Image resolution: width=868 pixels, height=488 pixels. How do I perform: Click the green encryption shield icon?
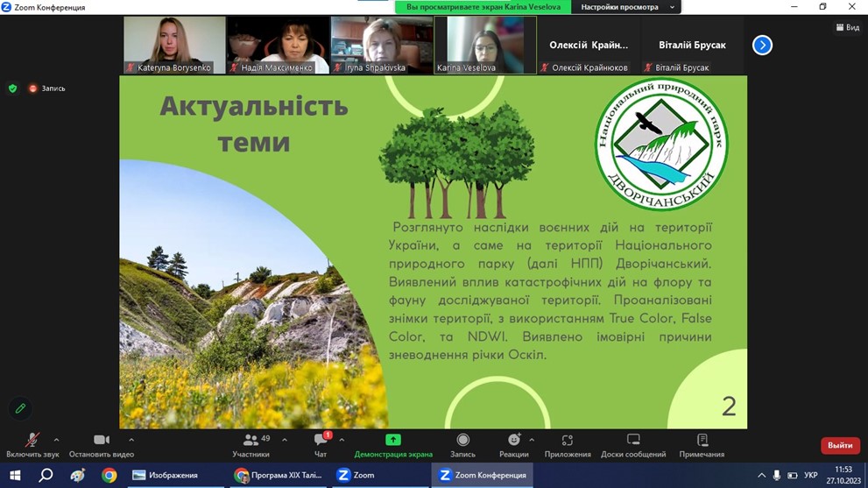click(x=12, y=88)
